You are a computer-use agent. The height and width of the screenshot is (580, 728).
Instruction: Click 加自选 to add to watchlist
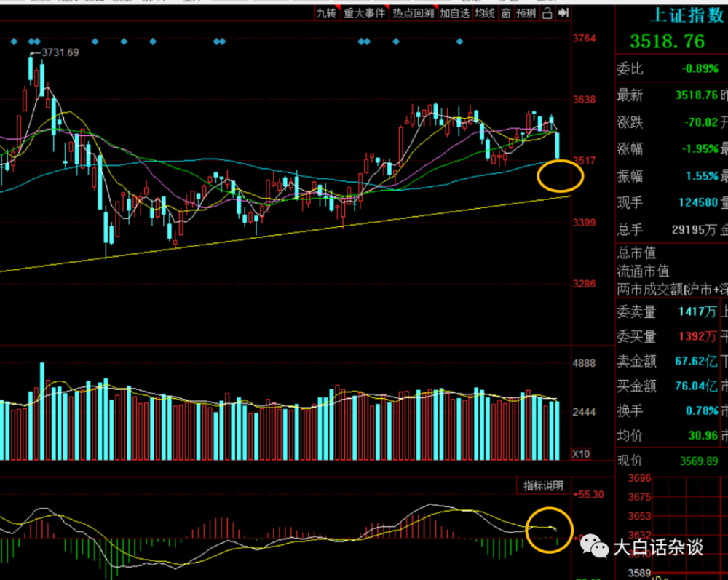coord(454,13)
